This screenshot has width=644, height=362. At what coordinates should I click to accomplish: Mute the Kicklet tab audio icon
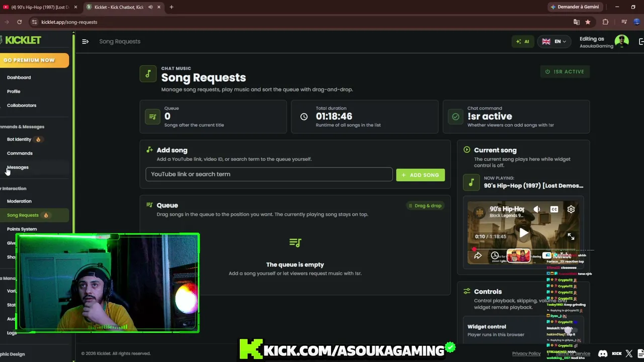(x=150, y=7)
